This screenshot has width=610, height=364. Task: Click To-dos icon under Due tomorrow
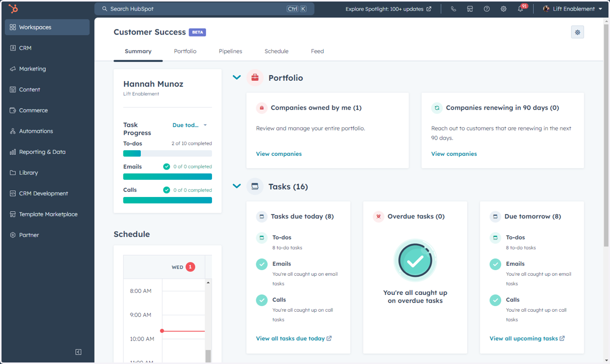(496, 238)
